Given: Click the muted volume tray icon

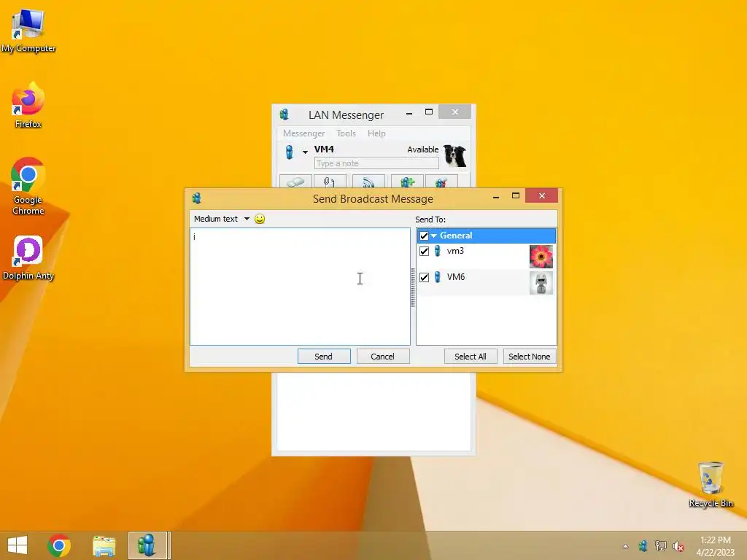Looking at the screenshot, I should click(x=678, y=546).
